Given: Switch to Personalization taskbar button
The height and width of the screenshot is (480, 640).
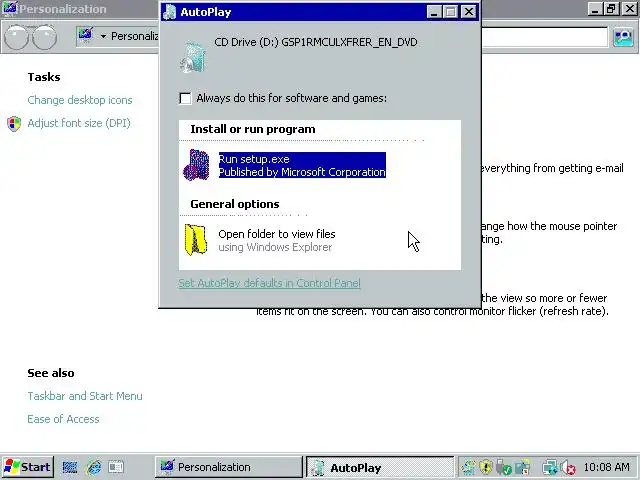Looking at the screenshot, I should coord(229,467).
